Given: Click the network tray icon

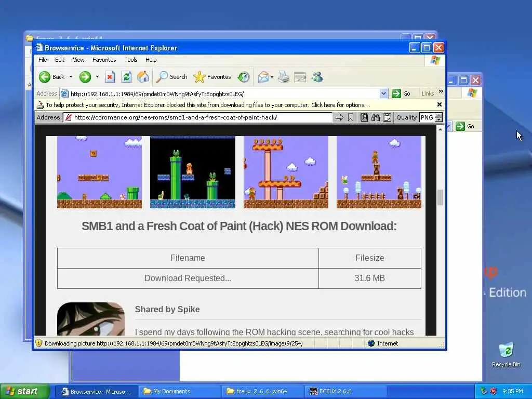Looking at the screenshot, I should pos(484,392).
